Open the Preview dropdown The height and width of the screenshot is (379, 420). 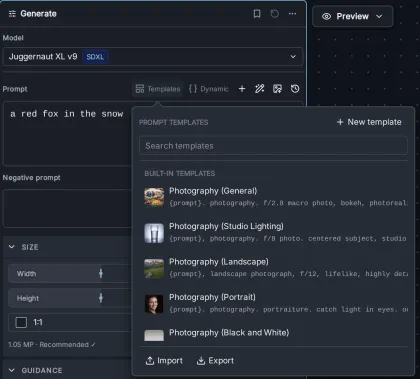pos(352,16)
